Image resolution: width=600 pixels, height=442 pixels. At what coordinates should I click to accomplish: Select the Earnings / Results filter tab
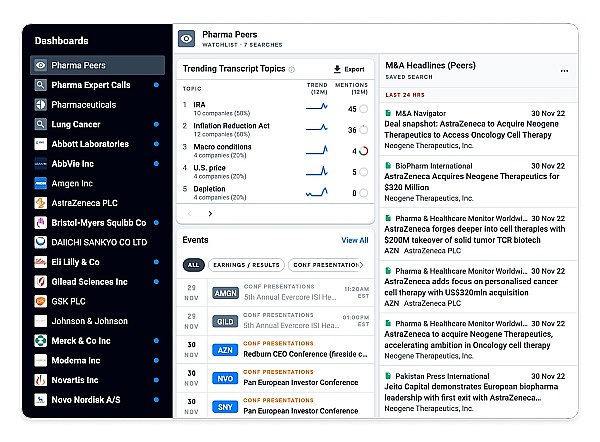pos(244,265)
